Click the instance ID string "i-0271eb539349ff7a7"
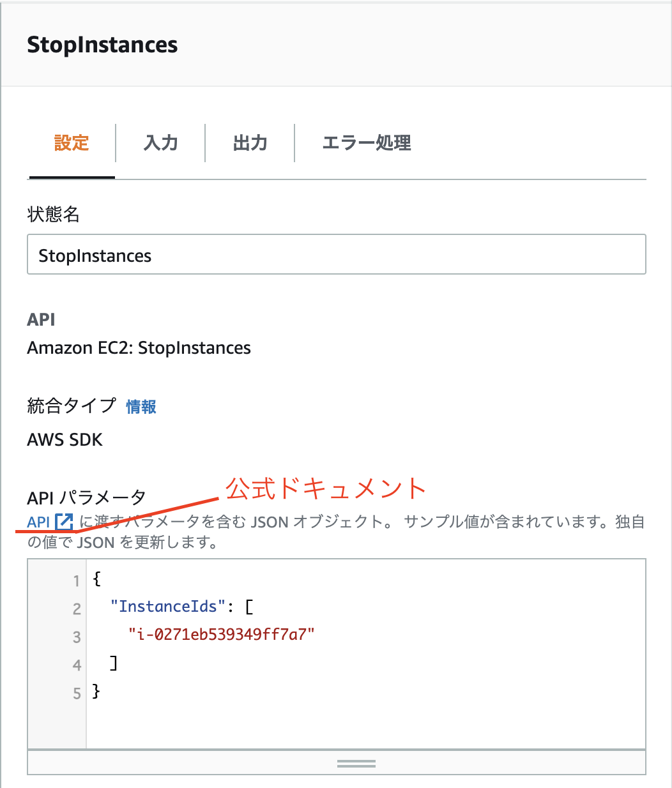This screenshot has height=788, width=672. tap(222, 634)
